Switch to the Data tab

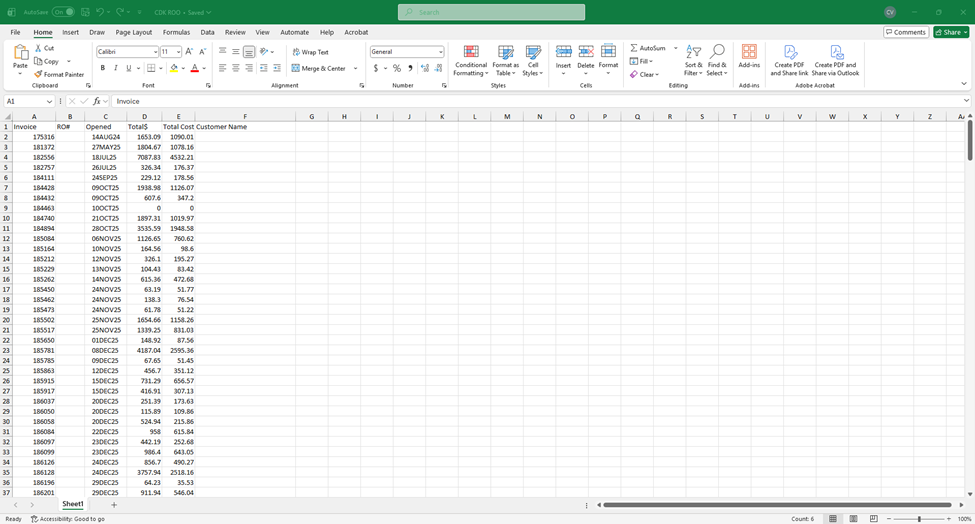pyautogui.click(x=207, y=32)
